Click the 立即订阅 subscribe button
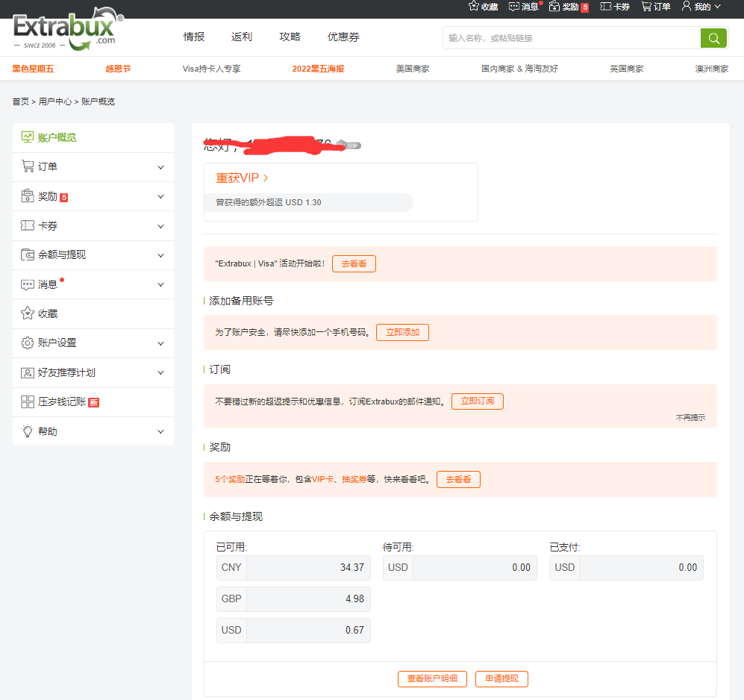Viewport: 744px width, 700px height. (478, 401)
